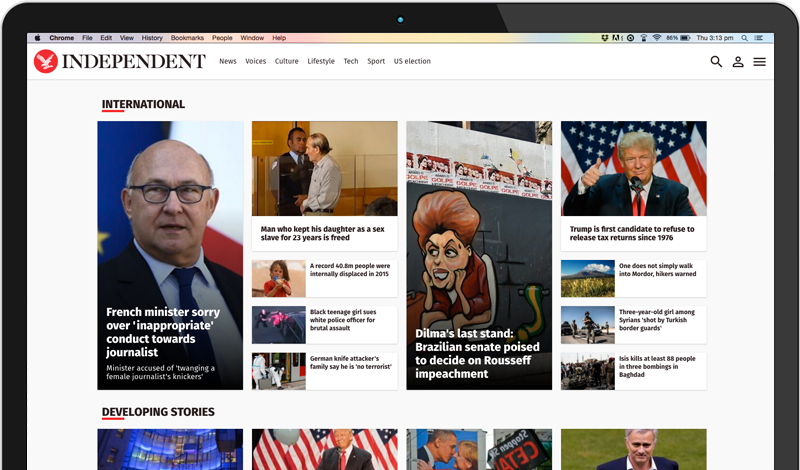800x470 pixels.
Task: Click the soldiers at border thumbnail
Action: tap(588, 325)
